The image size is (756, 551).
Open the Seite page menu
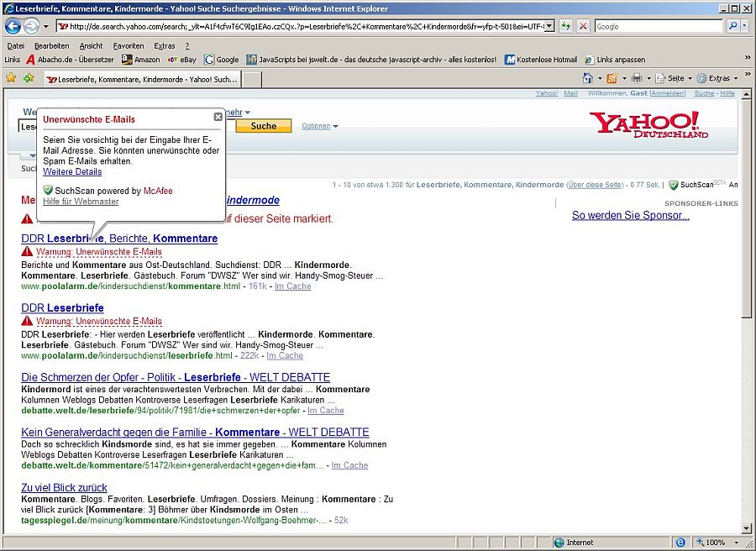674,77
